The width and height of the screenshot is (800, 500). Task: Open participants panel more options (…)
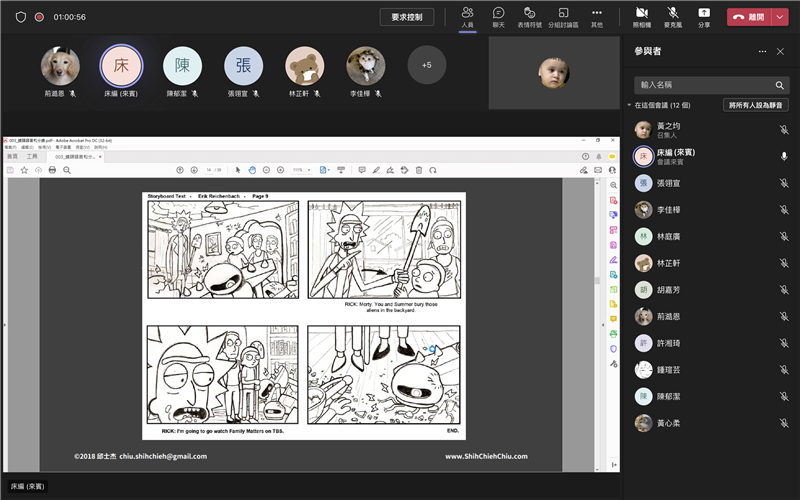[762, 51]
